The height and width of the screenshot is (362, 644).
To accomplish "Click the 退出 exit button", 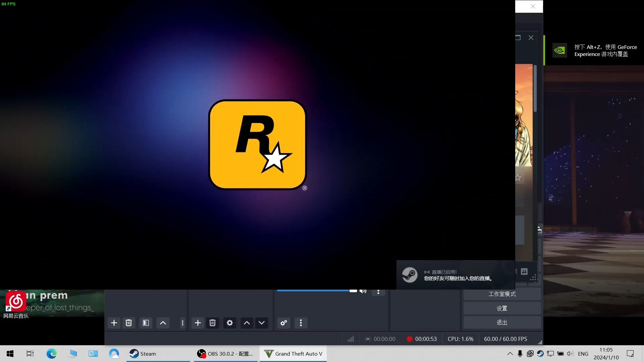I will pyautogui.click(x=502, y=322).
